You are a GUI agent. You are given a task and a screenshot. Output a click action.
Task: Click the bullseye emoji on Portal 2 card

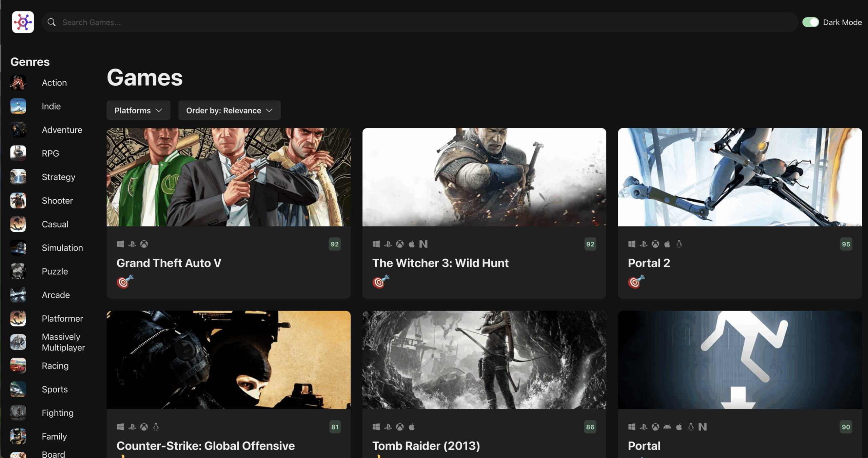tap(636, 282)
